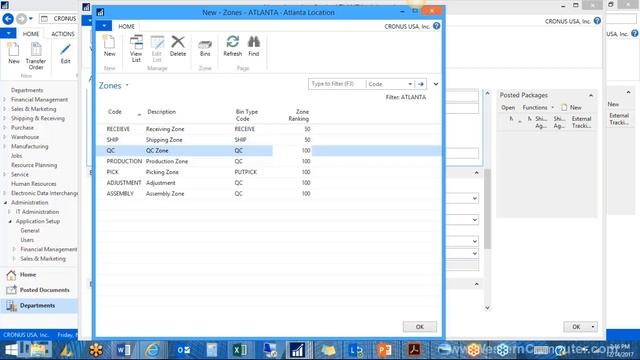Select the ASSEMBLY zone row

(x=269, y=193)
